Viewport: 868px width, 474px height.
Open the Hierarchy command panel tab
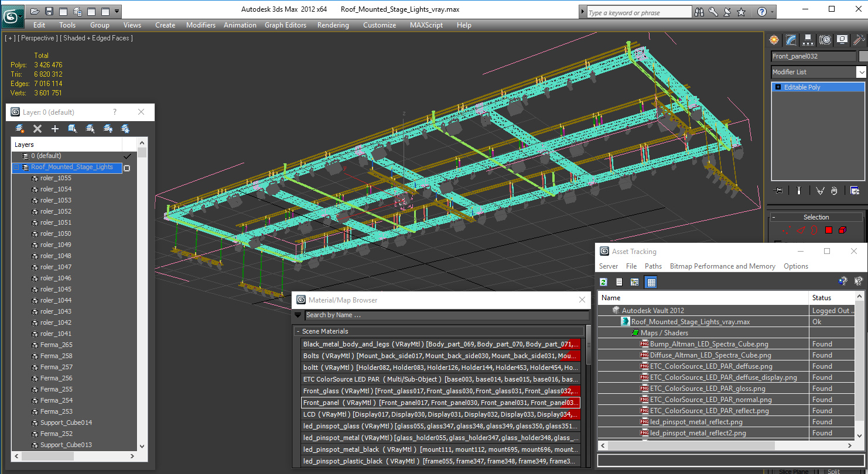coord(808,40)
